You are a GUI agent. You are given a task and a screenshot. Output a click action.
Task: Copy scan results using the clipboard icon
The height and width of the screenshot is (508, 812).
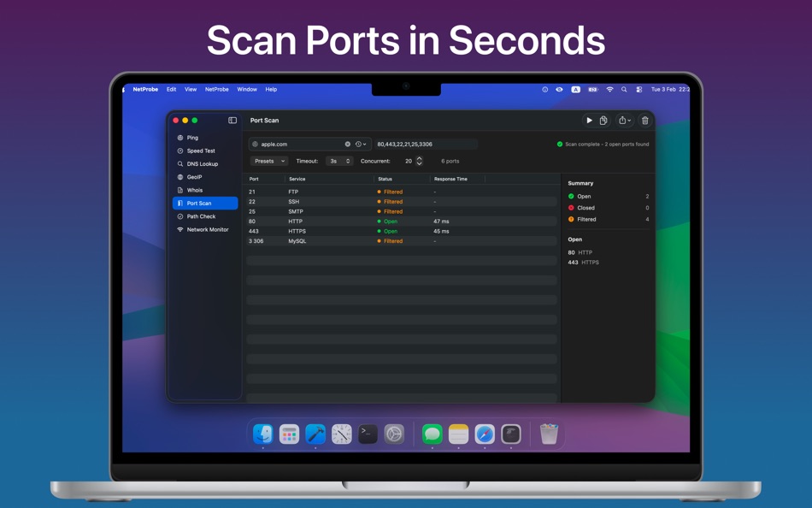604,121
